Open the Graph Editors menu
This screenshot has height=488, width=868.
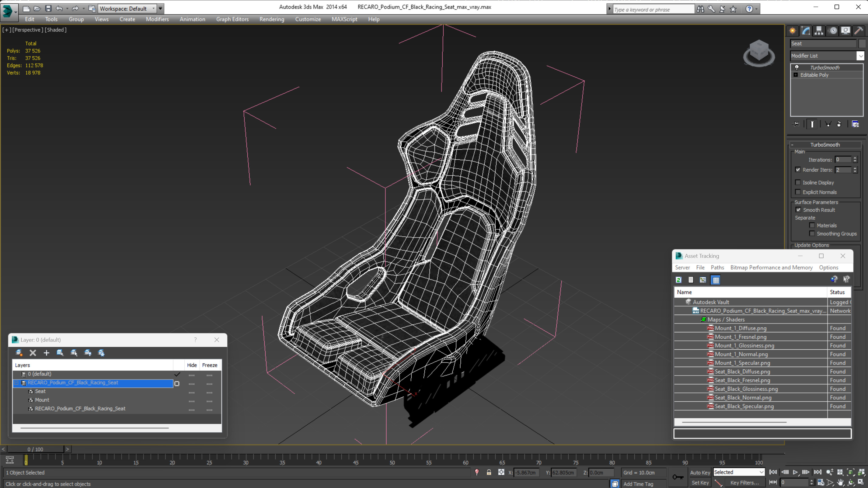click(232, 19)
